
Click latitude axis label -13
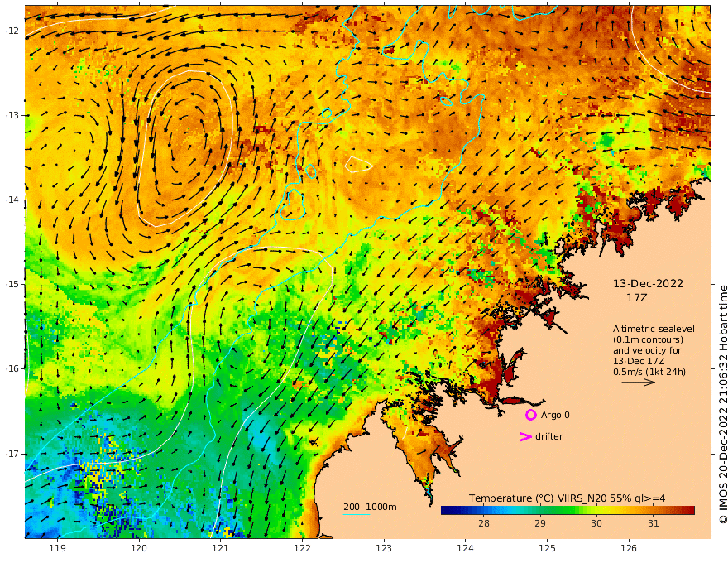tap(12, 115)
